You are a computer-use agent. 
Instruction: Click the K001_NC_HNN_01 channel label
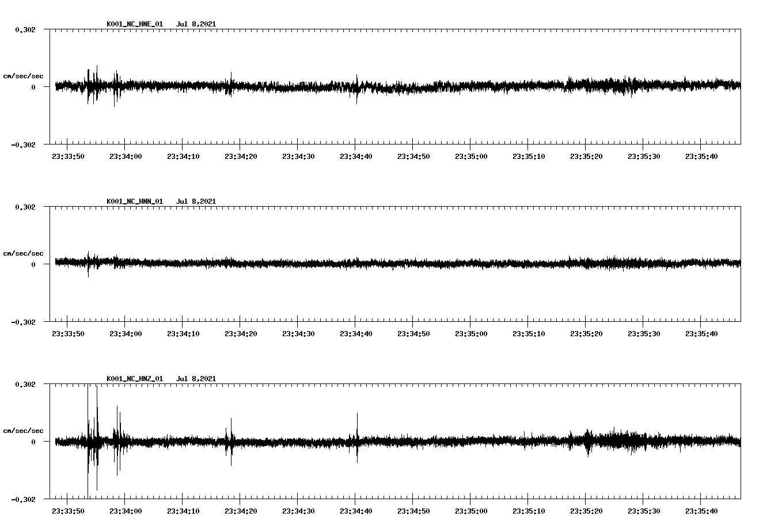click(x=135, y=202)
